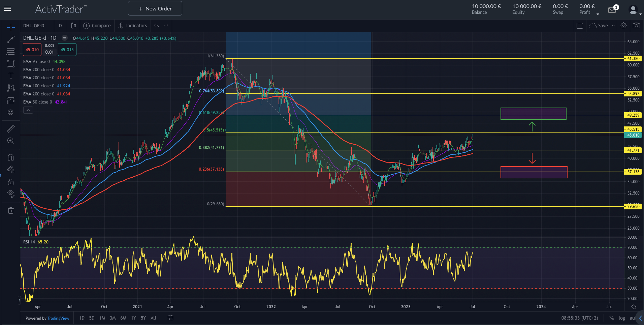Take a chart snapshot with camera icon
644x325 pixels.
[x=636, y=26]
